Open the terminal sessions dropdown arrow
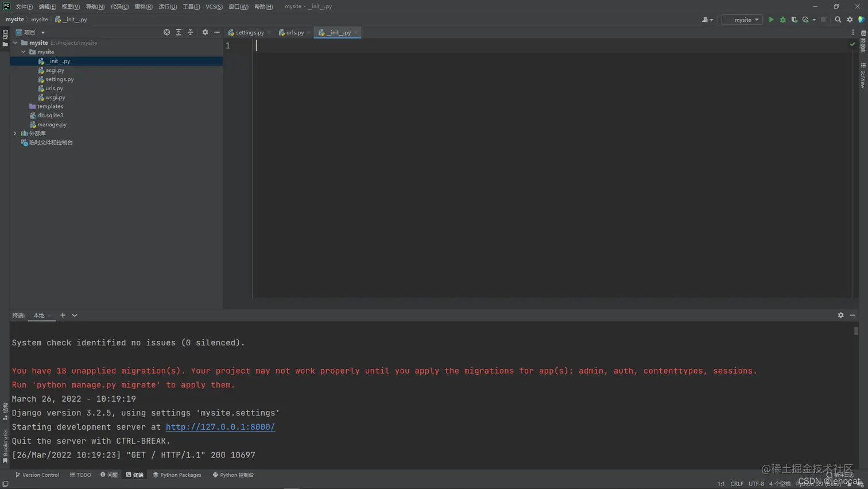This screenshot has height=489, width=868. tap(75, 315)
